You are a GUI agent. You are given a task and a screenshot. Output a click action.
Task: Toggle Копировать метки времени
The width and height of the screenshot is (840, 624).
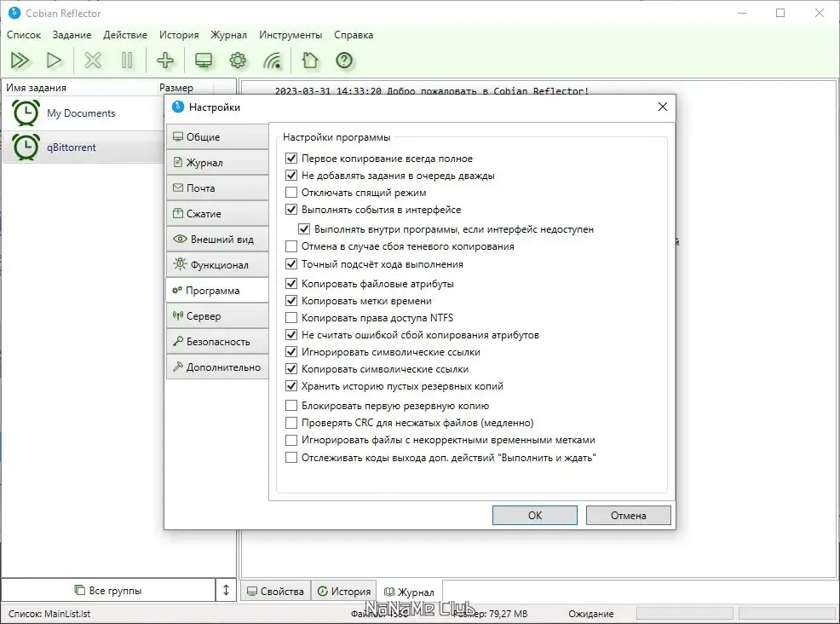coord(291,301)
